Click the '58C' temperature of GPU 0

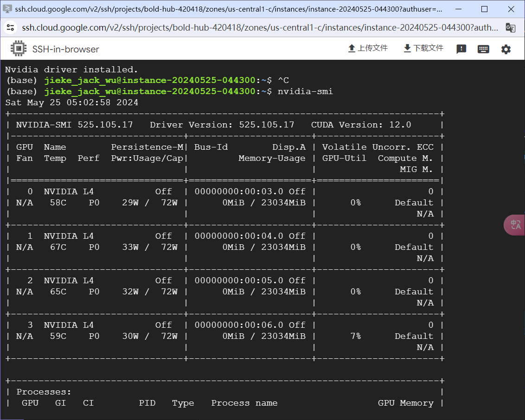click(x=58, y=203)
